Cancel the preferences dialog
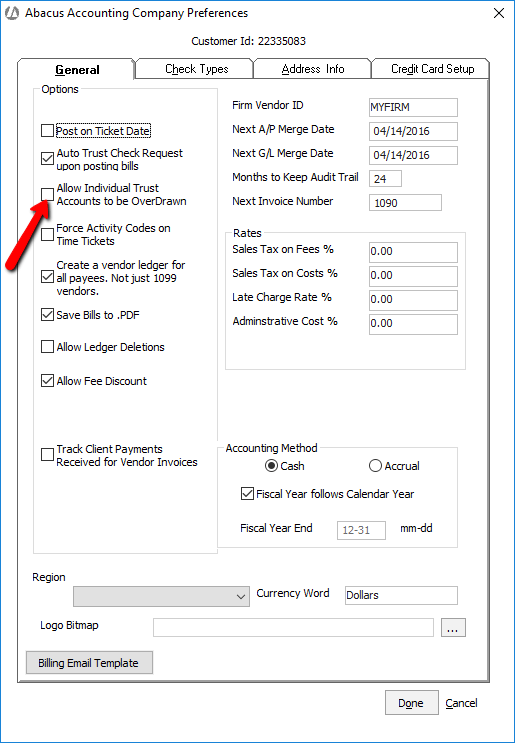 (x=461, y=703)
